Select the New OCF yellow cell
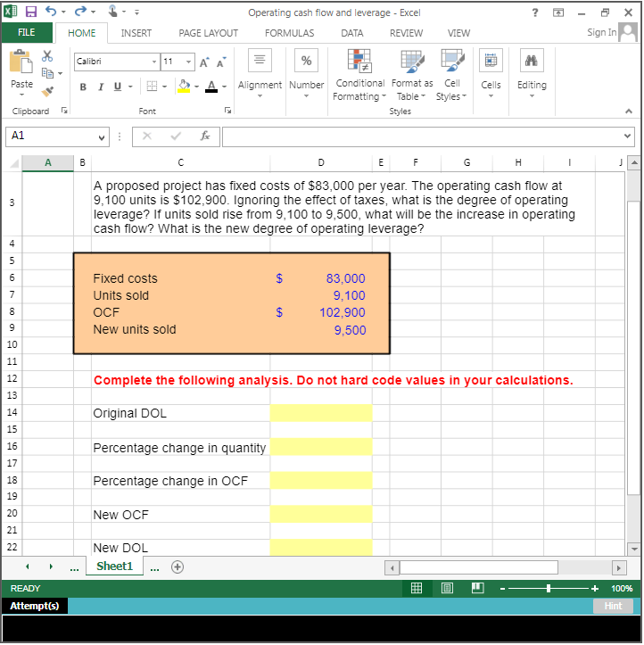 (321, 514)
